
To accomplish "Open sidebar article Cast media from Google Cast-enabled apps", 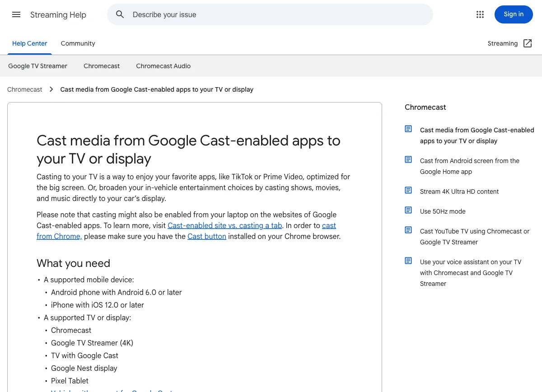I will (x=477, y=135).
